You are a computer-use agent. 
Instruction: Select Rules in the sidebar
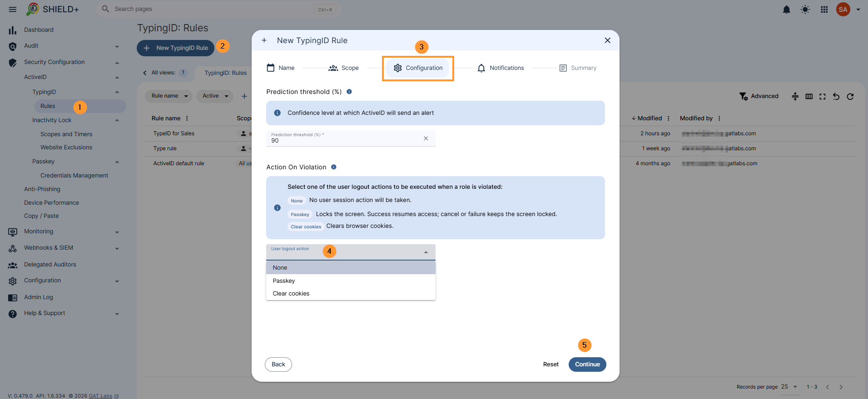coord(80,106)
